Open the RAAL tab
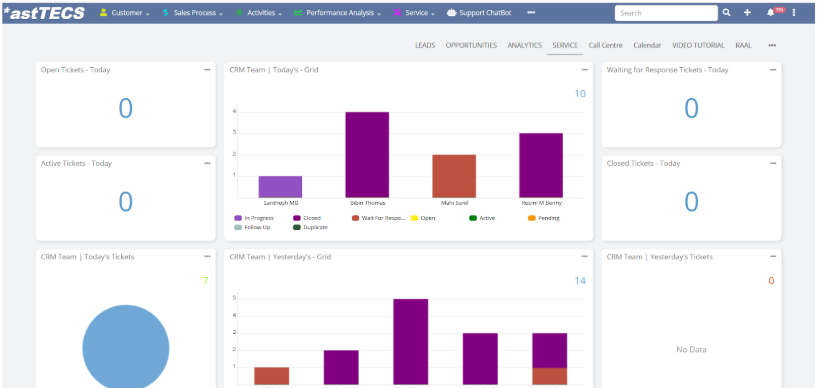The height and width of the screenshot is (388, 823). click(x=743, y=45)
